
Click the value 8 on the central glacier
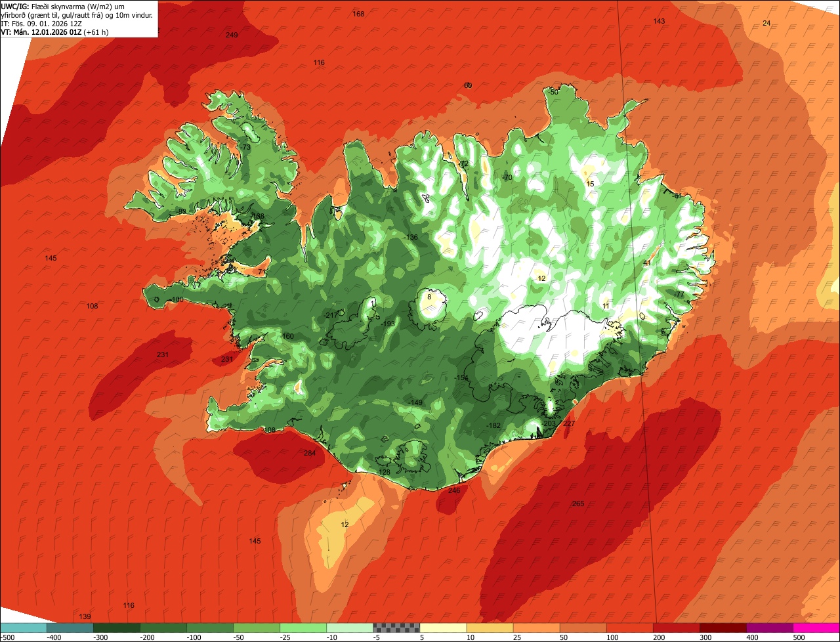click(429, 297)
